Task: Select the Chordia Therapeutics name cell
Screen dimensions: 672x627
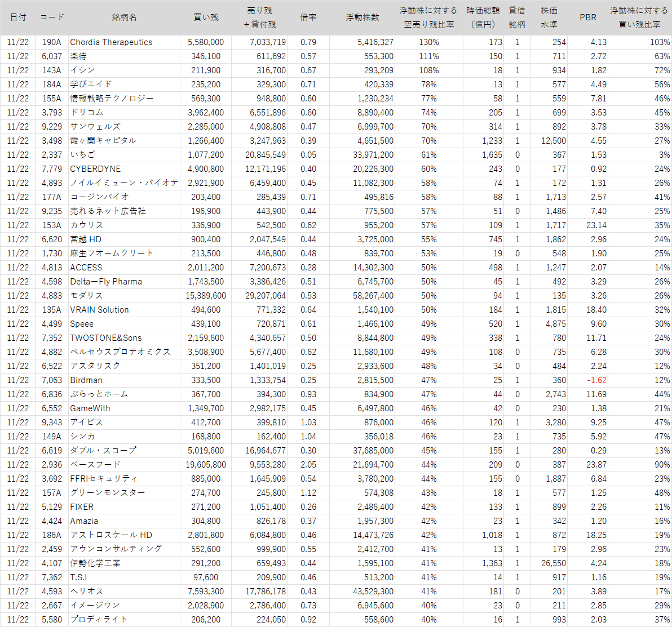Action: point(111,42)
